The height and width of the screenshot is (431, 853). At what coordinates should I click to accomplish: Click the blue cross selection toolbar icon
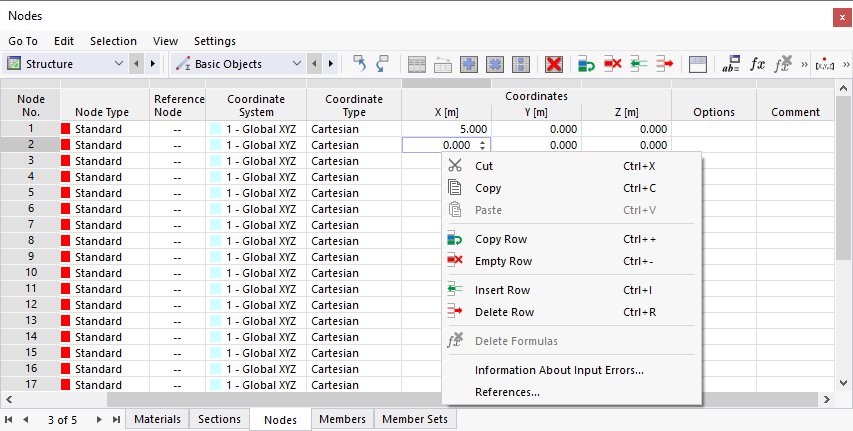495,64
